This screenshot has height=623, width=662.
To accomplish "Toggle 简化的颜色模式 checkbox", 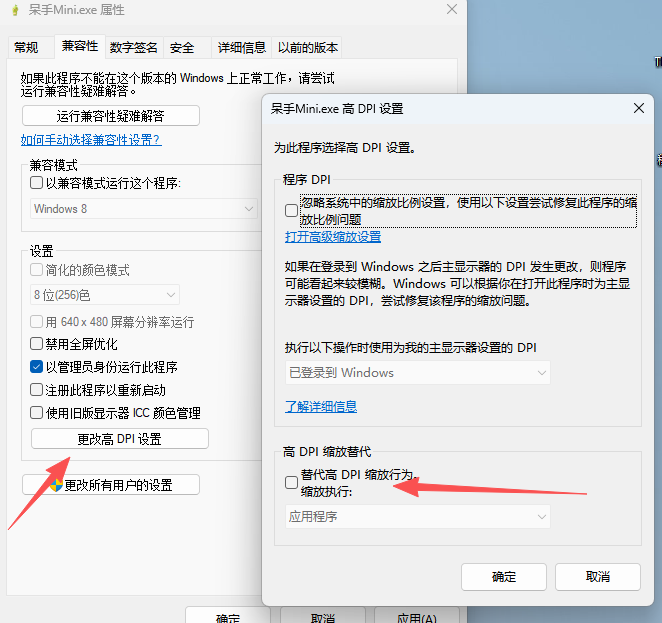I will [36, 270].
